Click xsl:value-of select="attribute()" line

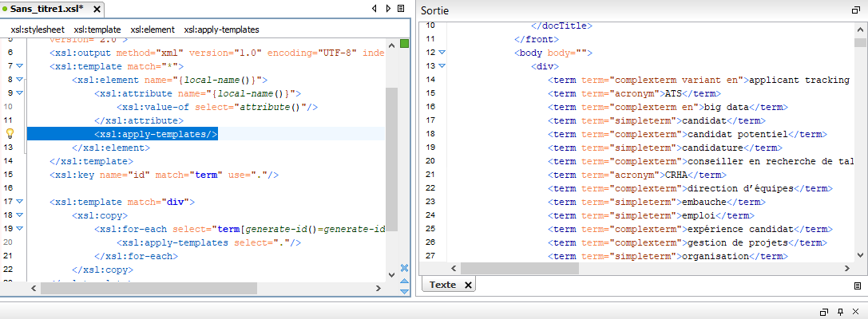(x=217, y=107)
